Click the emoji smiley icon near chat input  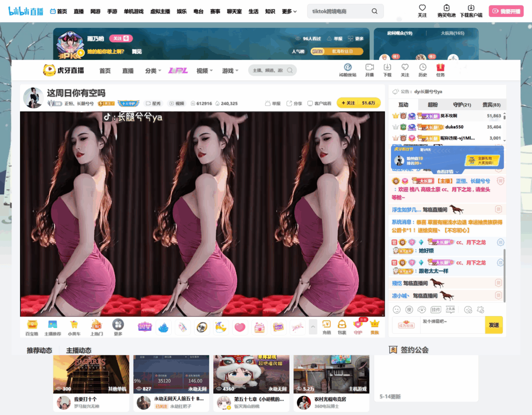[397, 310]
